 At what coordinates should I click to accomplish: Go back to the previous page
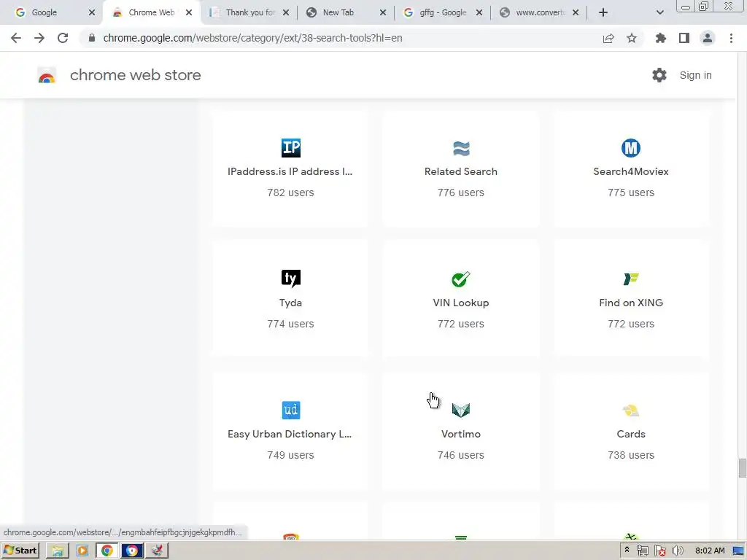click(x=16, y=38)
